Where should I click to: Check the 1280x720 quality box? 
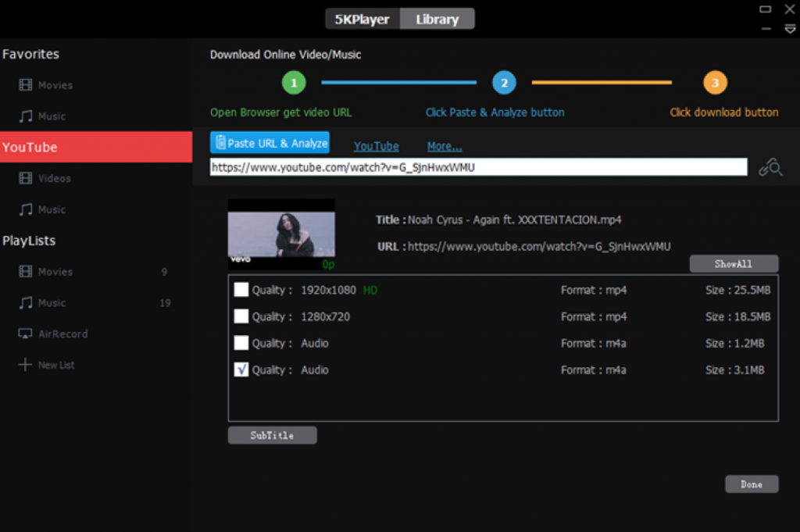click(x=241, y=316)
